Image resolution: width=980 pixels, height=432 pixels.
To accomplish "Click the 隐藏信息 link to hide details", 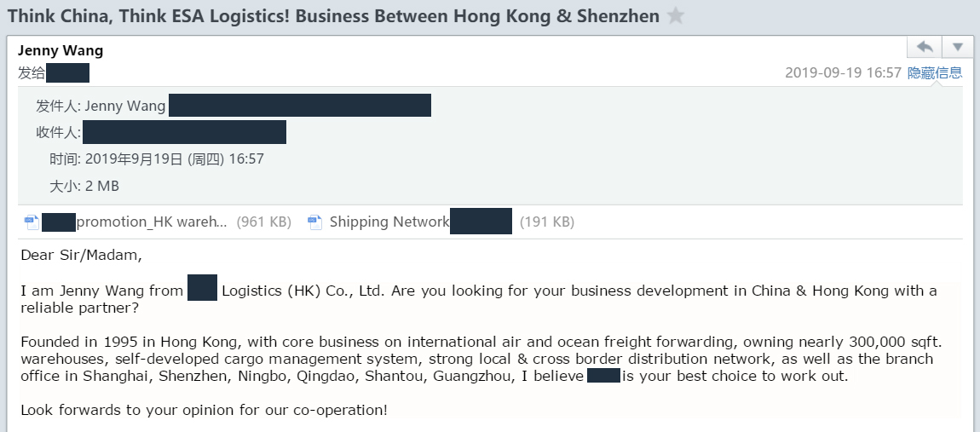I will [934, 73].
